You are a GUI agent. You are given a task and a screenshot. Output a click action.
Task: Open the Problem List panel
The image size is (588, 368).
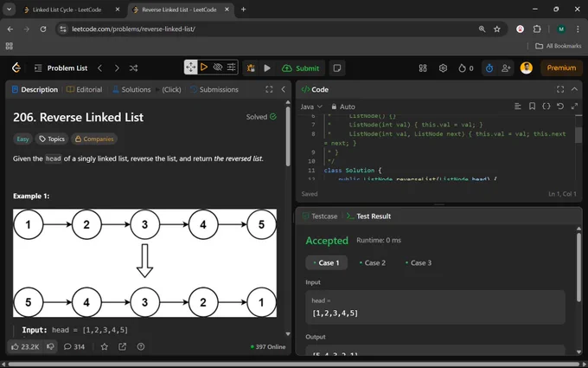point(61,68)
